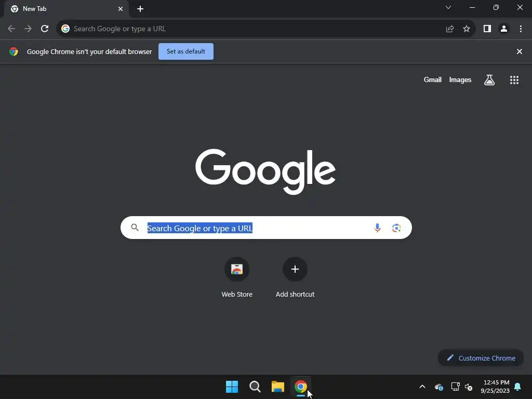Dismiss the default browser notification bar
532x399 pixels.
point(520,51)
